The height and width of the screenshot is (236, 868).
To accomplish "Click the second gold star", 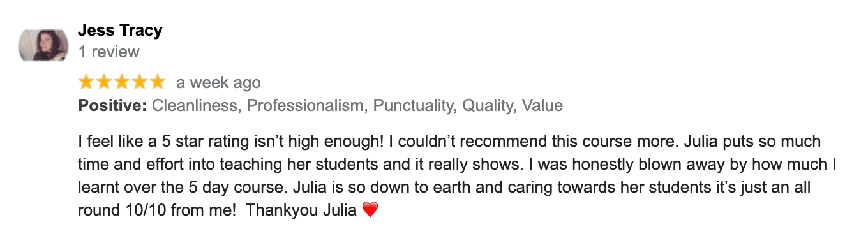I will (x=104, y=82).
